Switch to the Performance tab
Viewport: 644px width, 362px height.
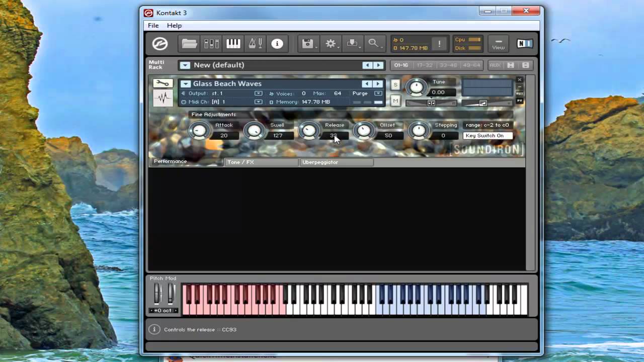pyautogui.click(x=186, y=161)
